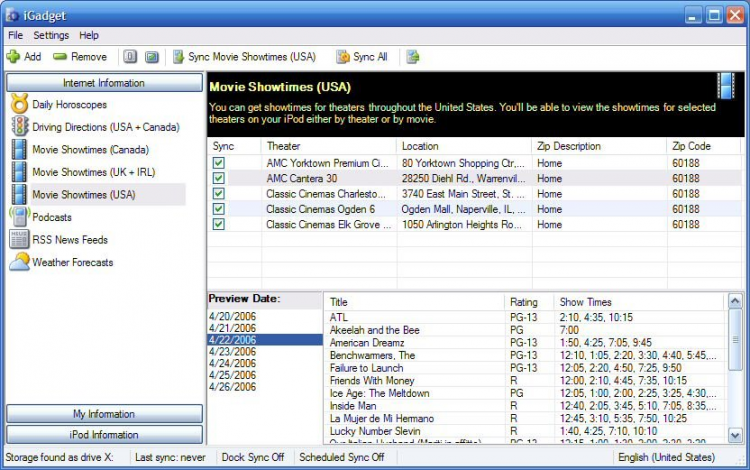Select Daily Horoscopes in the sidebar
Screen dimensions: 750x470
[69, 104]
